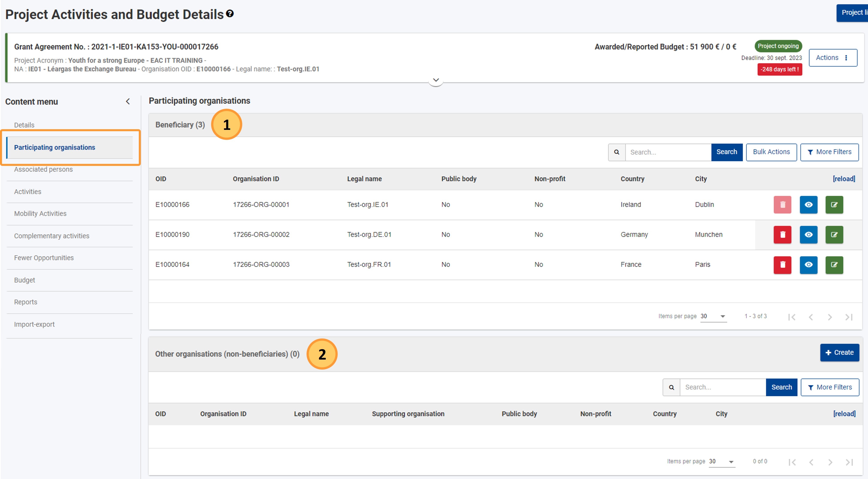868x479 pixels.
Task: Click the Project ongoing status badge
Action: [x=778, y=46]
